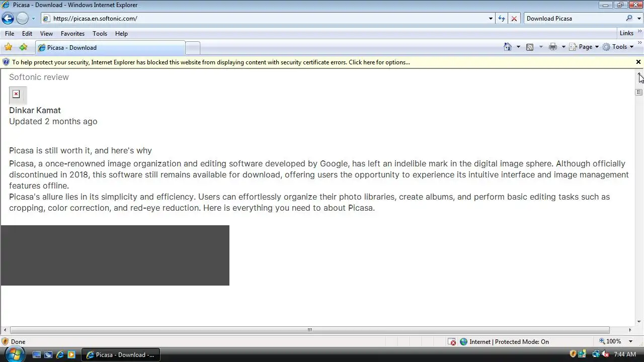This screenshot has height=362, width=644.
Task: Open the View menu
Action: pyautogui.click(x=46, y=34)
